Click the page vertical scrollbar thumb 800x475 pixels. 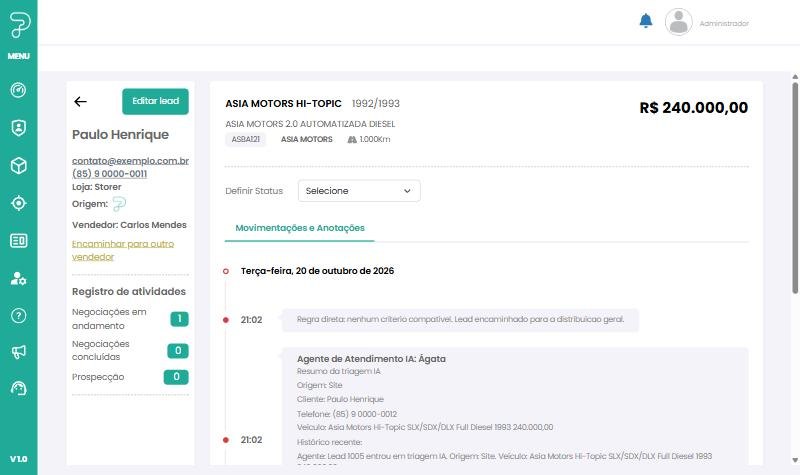point(795,188)
